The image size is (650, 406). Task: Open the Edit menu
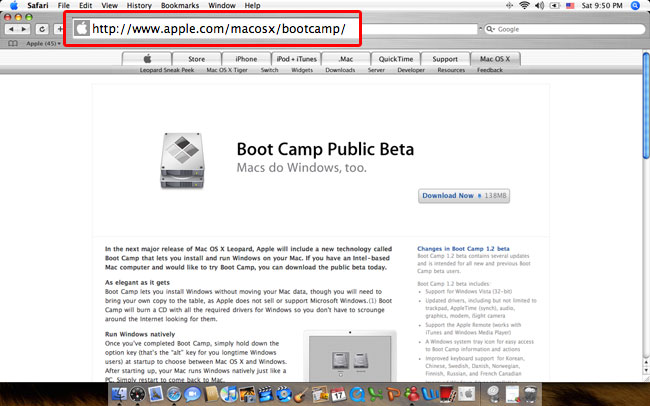pyautogui.click(x=85, y=5)
